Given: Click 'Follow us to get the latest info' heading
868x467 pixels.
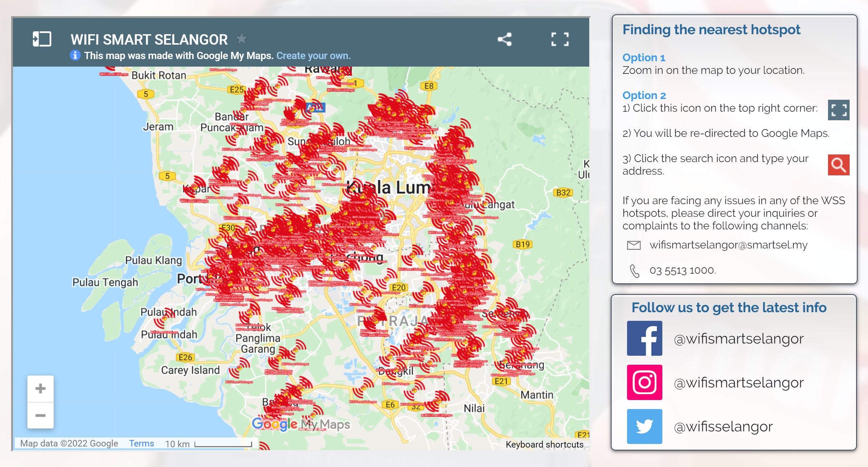Looking at the screenshot, I should tap(729, 307).
